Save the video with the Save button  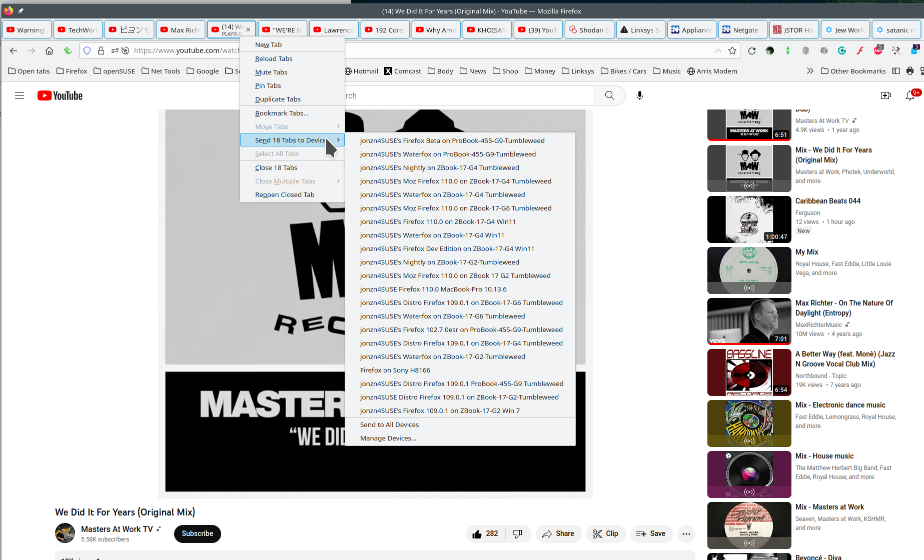point(651,534)
